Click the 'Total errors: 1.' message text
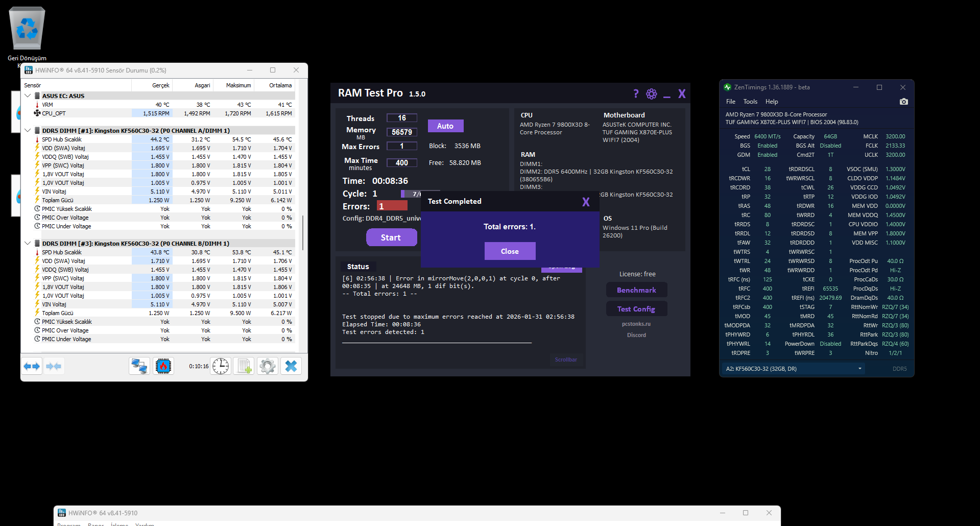 coord(510,227)
